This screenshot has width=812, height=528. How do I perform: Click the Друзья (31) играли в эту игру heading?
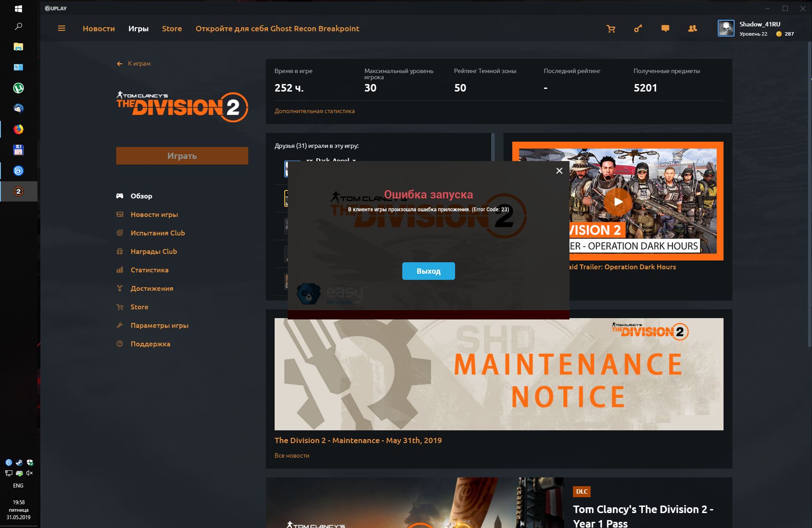pyautogui.click(x=316, y=146)
